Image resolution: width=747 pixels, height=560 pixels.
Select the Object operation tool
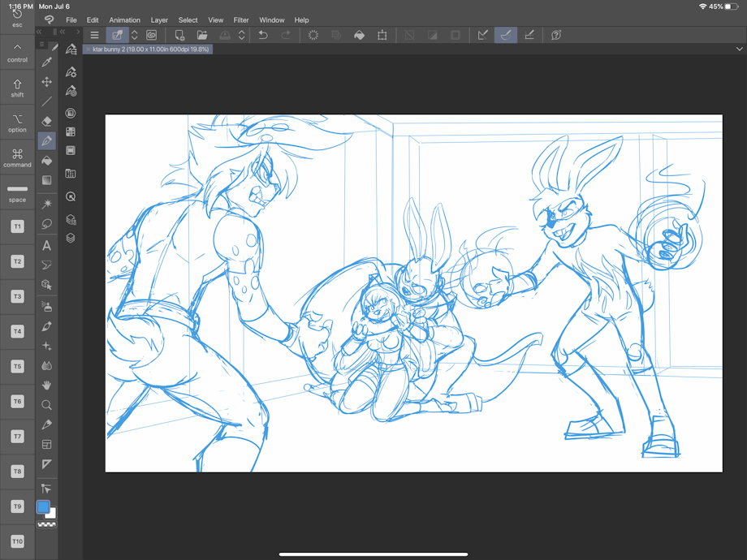pyautogui.click(x=47, y=284)
